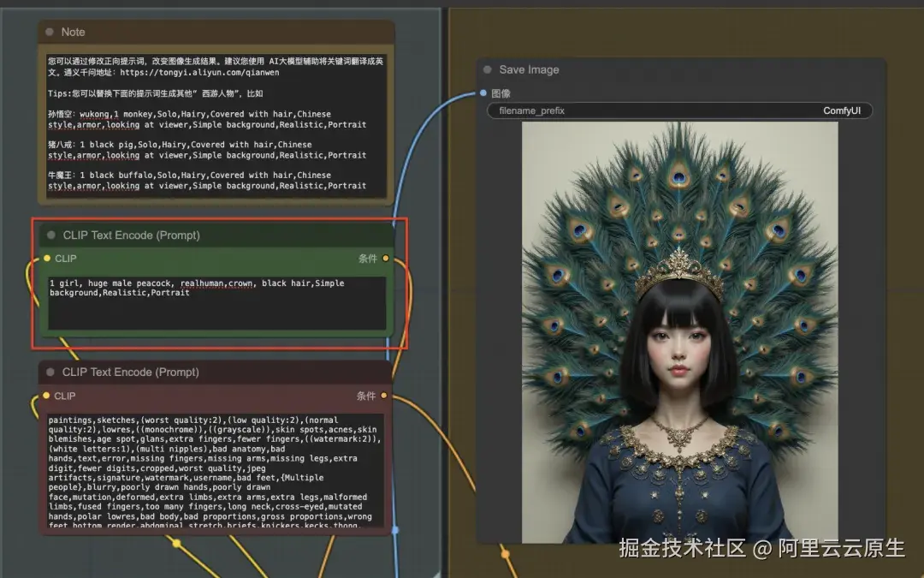This screenshot has height=578, width=924.
Task: Select green CLIP Text Encode (Prompt) title
Action: pyautogui.click(x=132, y=235)
